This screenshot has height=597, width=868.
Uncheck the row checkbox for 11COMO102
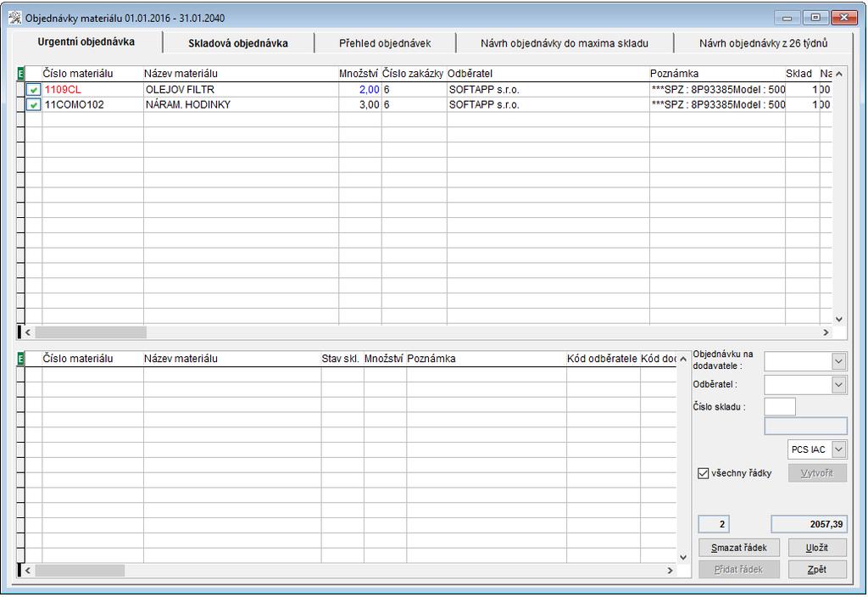[x=34, y=104]
